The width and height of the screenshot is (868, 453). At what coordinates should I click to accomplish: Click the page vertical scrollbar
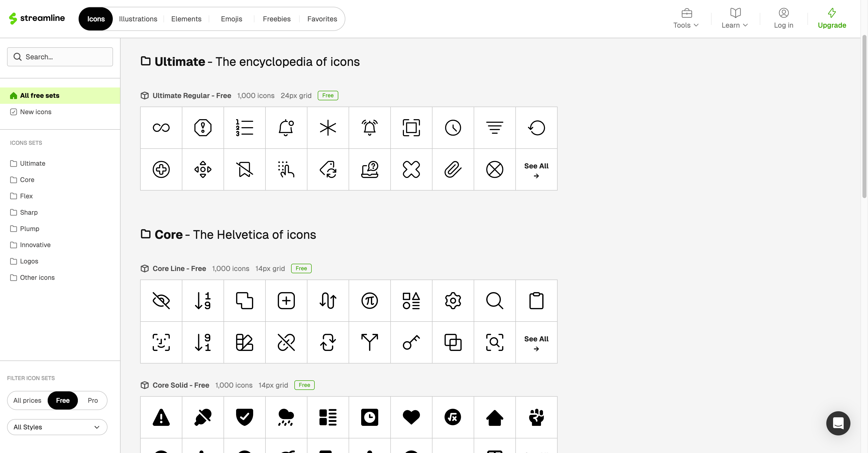coord(864,116)
